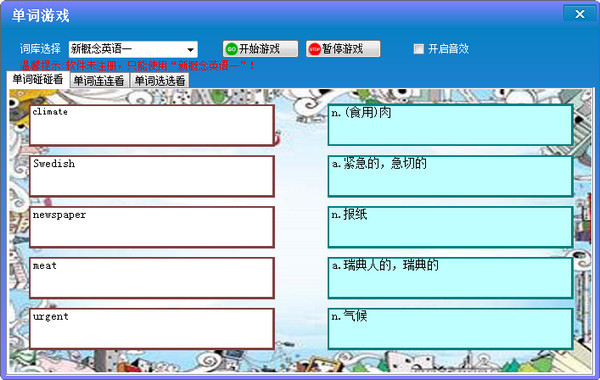Switch to the 单词连连看 tab
This screenshot has width=600, height=380.
point(99,81)
